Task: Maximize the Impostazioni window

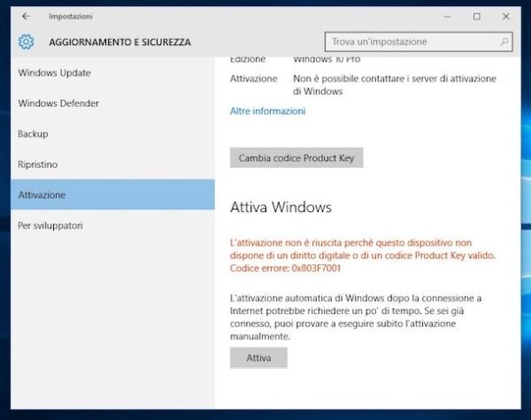Action: pos(476,16)
